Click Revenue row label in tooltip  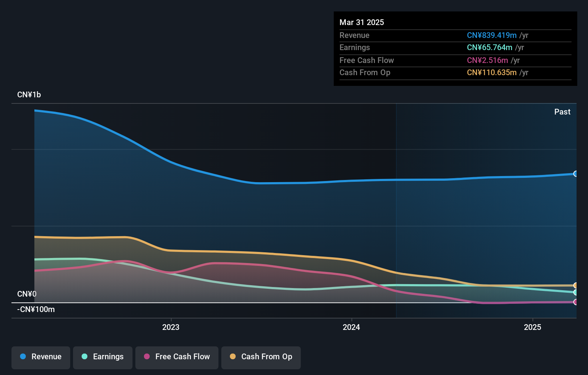pyautogui.click(x=355, y=35)
